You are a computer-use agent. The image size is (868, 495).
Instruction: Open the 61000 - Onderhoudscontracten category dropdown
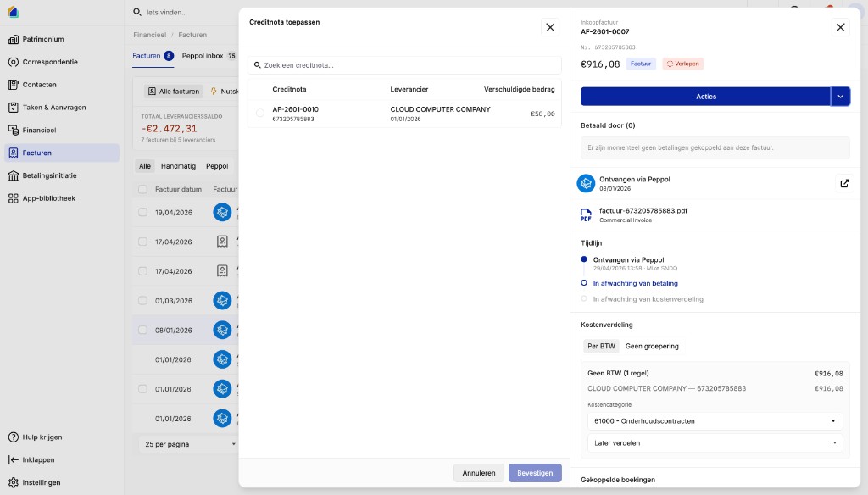click(x=715, y=420)
